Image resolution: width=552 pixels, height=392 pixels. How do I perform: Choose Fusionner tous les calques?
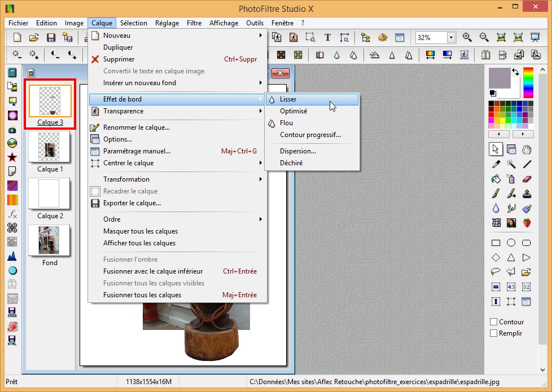coord(177,295)
